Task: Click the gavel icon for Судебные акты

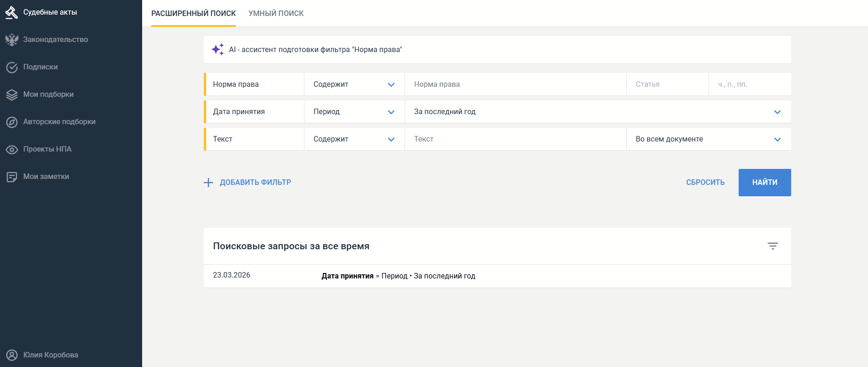Action: 11,12
